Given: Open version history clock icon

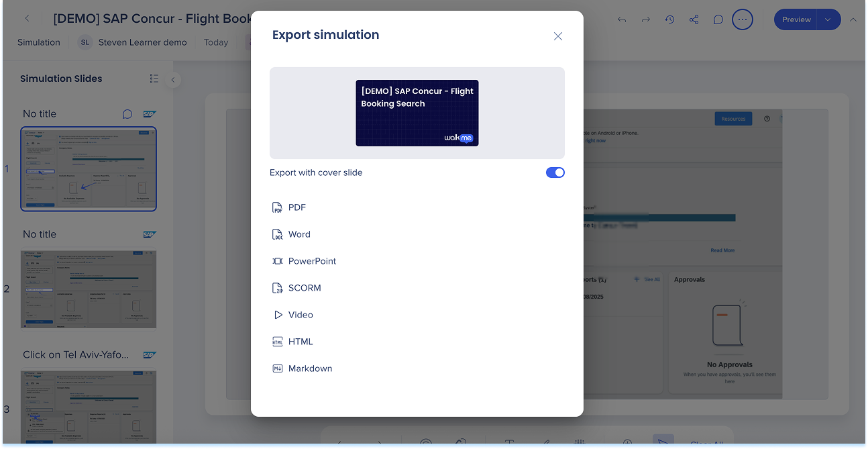Looking at the screenshot, I should [669, 19].
